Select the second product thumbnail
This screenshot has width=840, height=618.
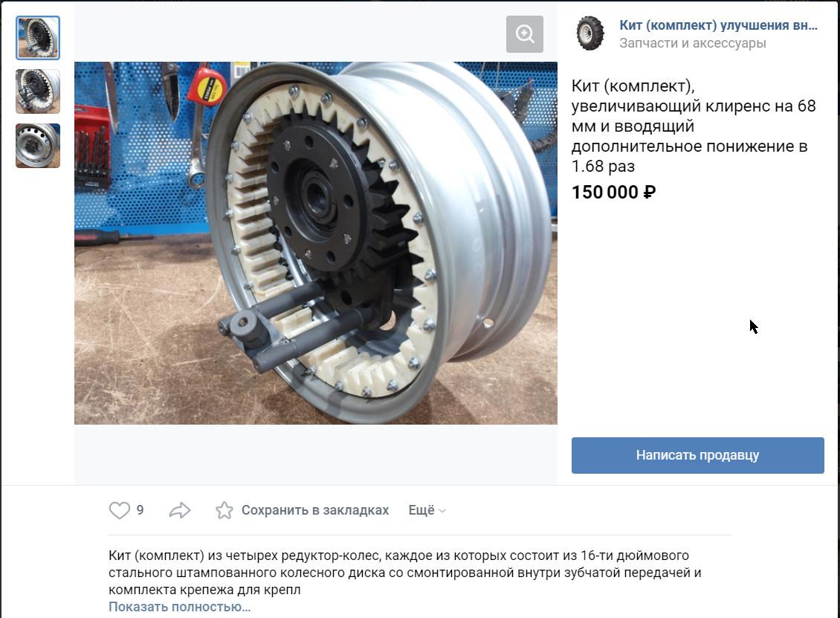click(38, 91)
